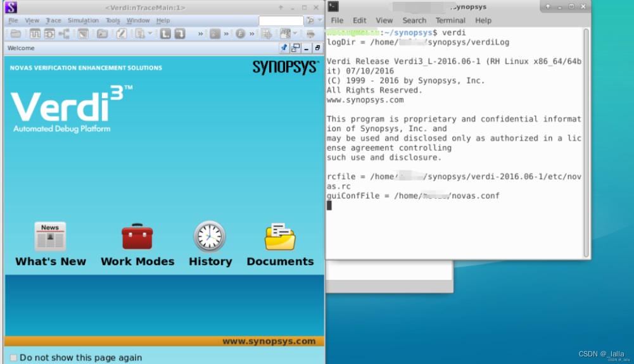Open the Simulation menu in Verdi
The image size is (634, 364).
[83, 20]
